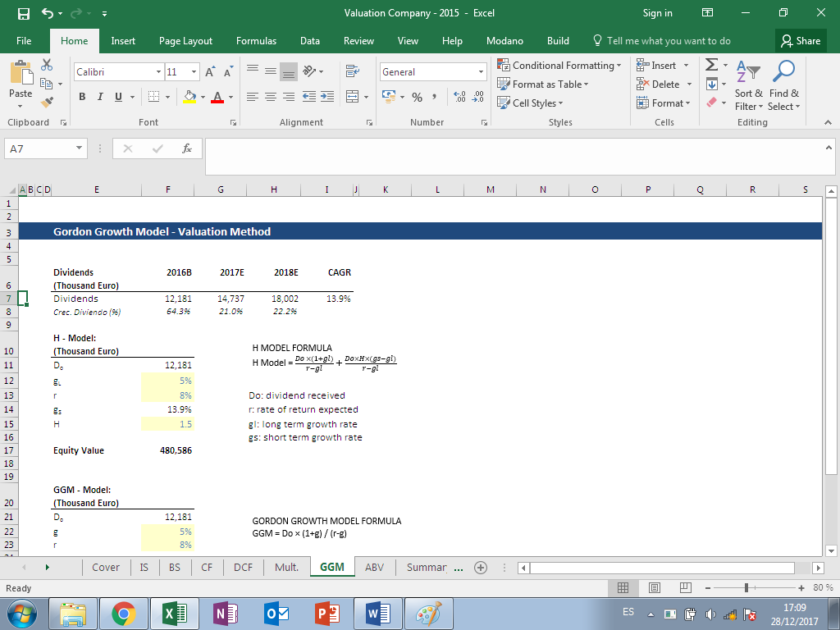
Task: Open the font size 11 dropdown
Action: tap(194, 72)
